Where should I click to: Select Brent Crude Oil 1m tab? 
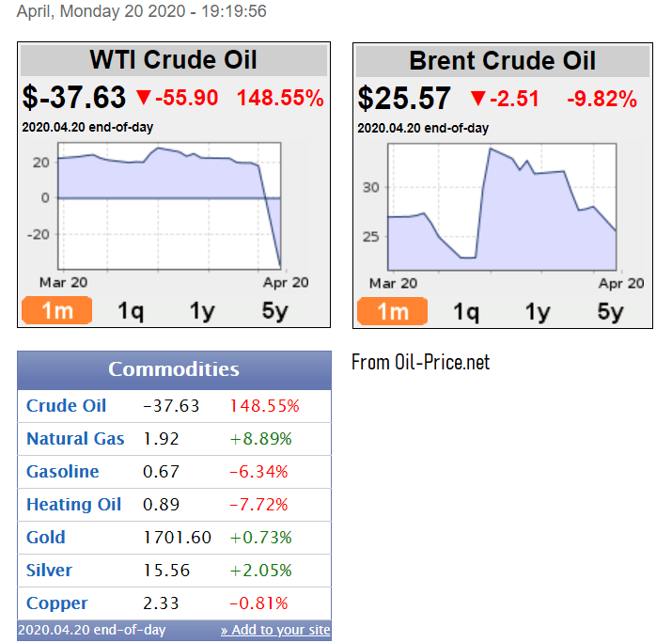click(392, 311)
